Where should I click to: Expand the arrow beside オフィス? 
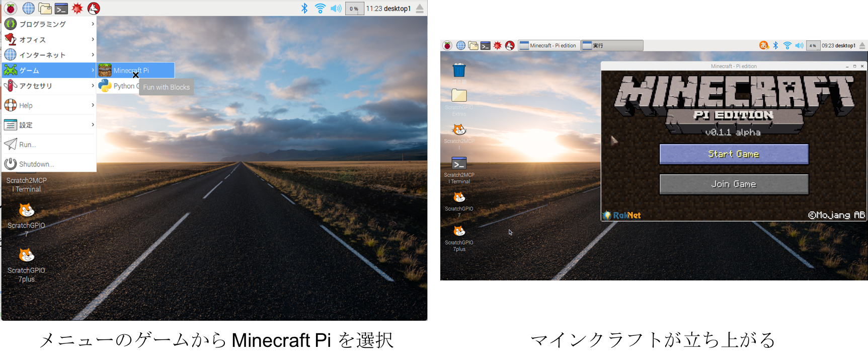click(93, 39)
